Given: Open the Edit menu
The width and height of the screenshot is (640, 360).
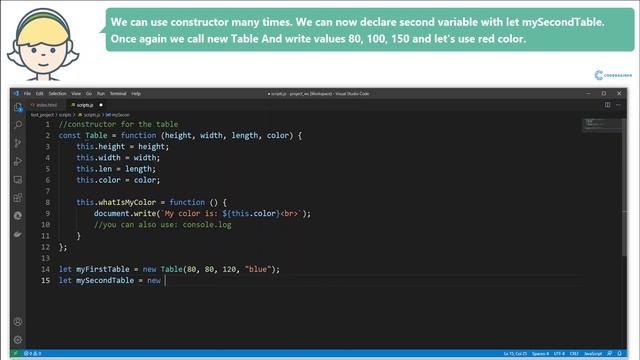Looking at the screenshot, I should tap(40, 93).
